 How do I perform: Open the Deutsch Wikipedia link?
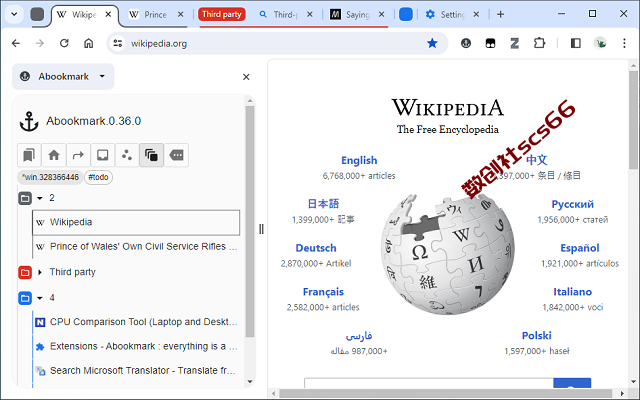(316, 248)
